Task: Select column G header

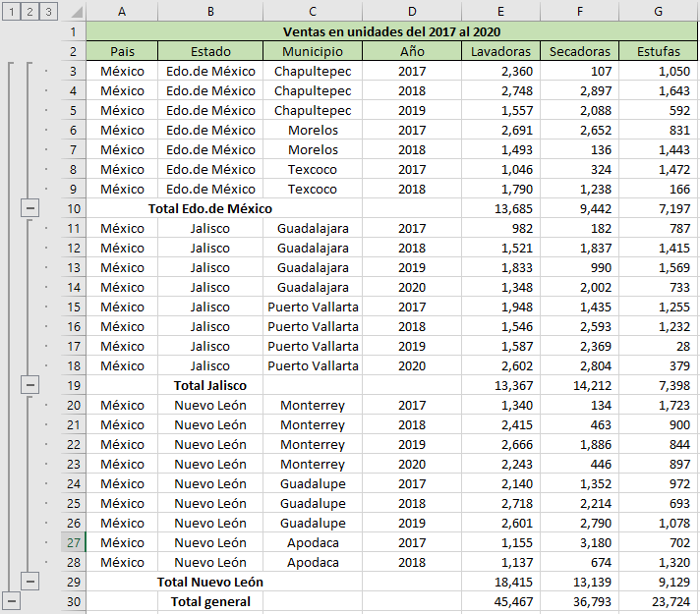Action: (658, 11)
